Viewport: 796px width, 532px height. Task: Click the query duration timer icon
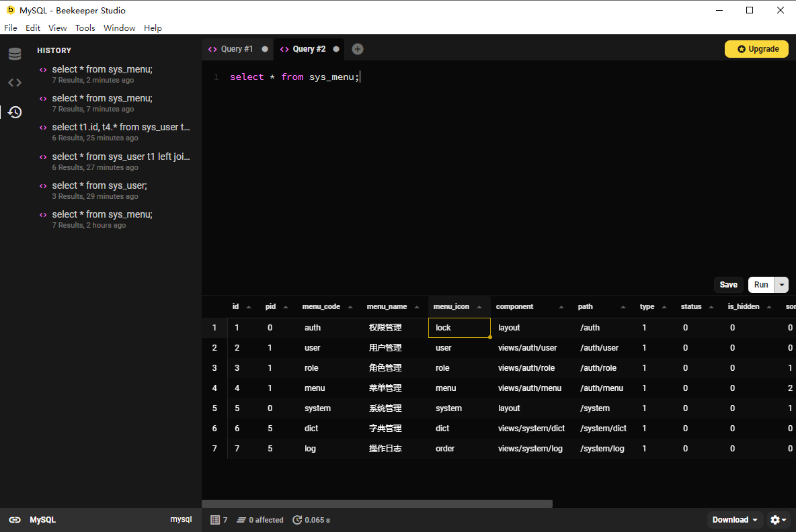296,519
